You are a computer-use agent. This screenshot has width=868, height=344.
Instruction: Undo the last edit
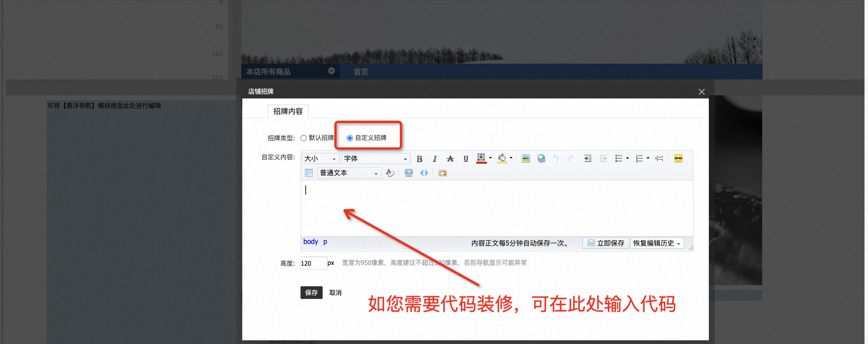pos(556,159)
